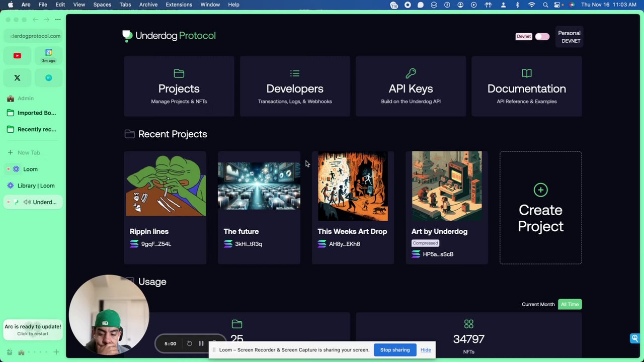Click the Admin space label in sidebar
644x362 pixels.
[x=26, y=99]
